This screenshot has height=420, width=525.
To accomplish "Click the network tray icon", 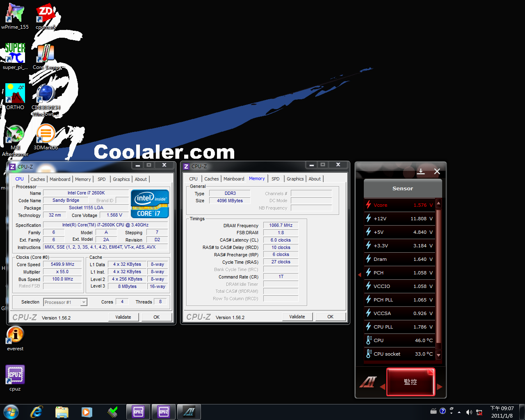I will click(x=479, y=412).
